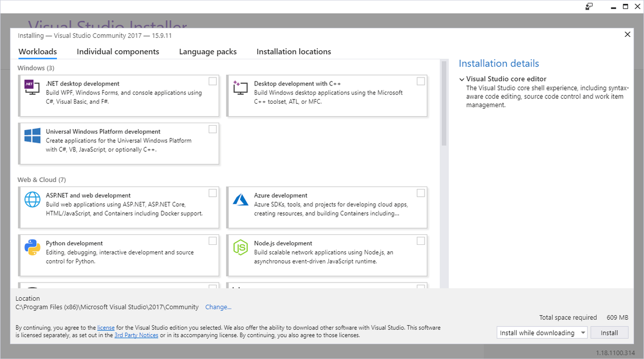Click the .NET desktop development icon
Image resolution: width=644 pixels, height=359 pixels.
[x=32, y=87]
